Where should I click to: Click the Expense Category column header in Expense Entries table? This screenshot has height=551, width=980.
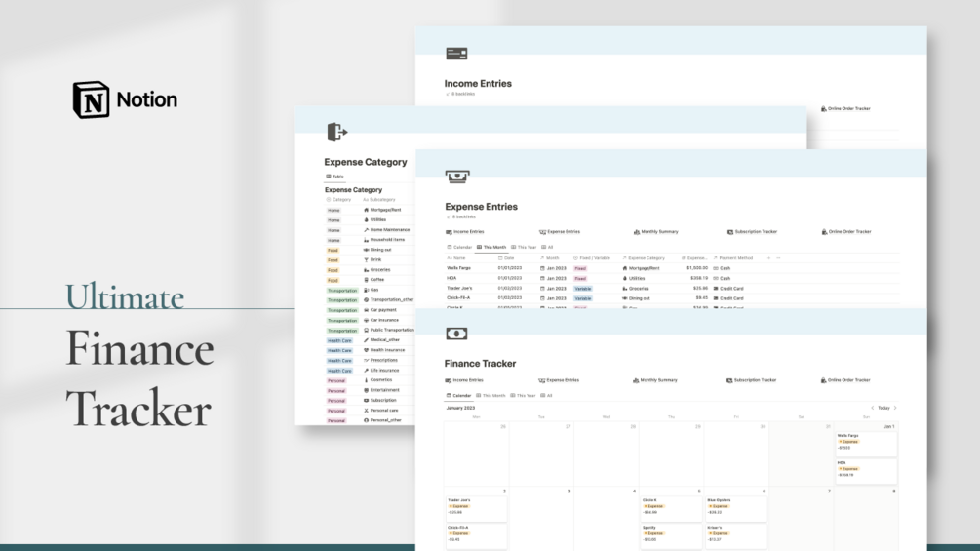(644, 258)
